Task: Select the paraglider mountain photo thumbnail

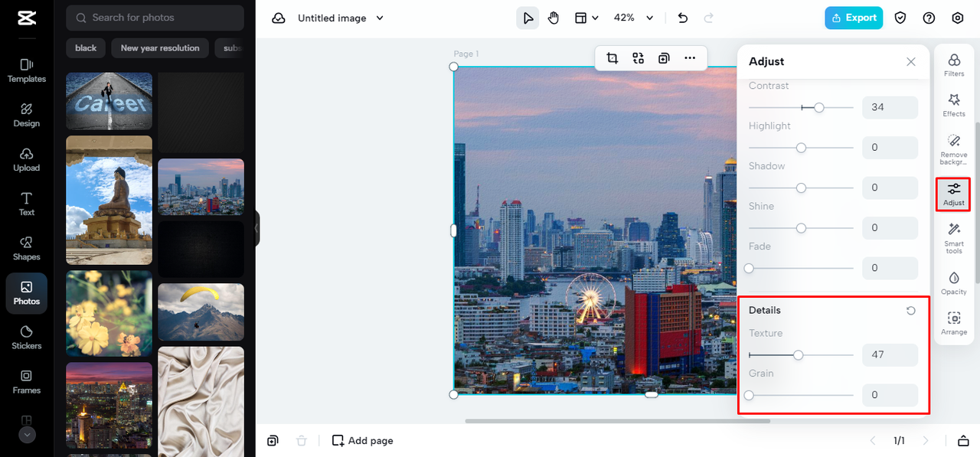Action: tap(201, 312)
